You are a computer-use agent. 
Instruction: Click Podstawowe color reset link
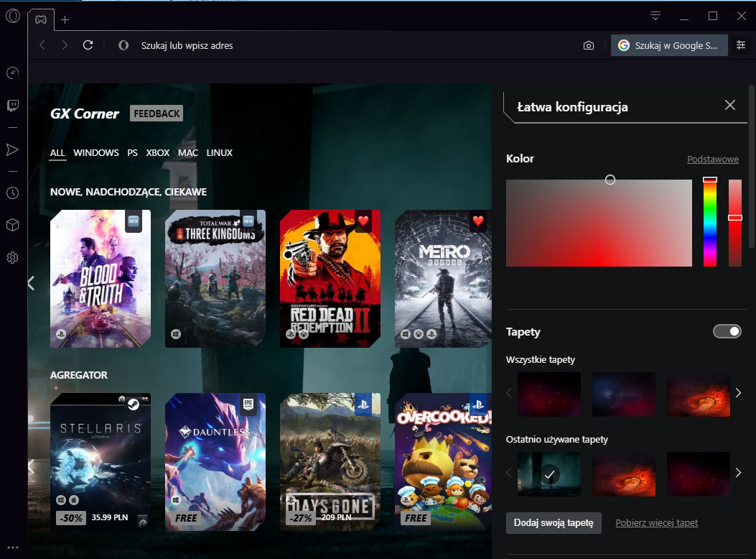(x=713, y=160)
